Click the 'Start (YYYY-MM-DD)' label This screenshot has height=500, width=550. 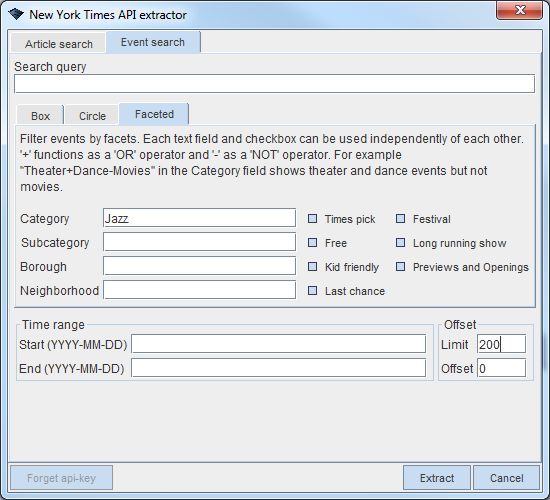click(x=73, y=344)
